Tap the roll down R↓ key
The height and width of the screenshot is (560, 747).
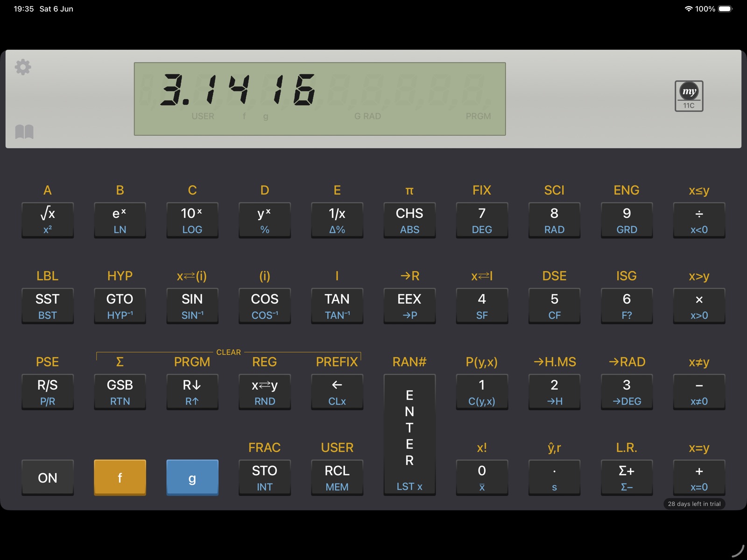(x=192, y=392)
